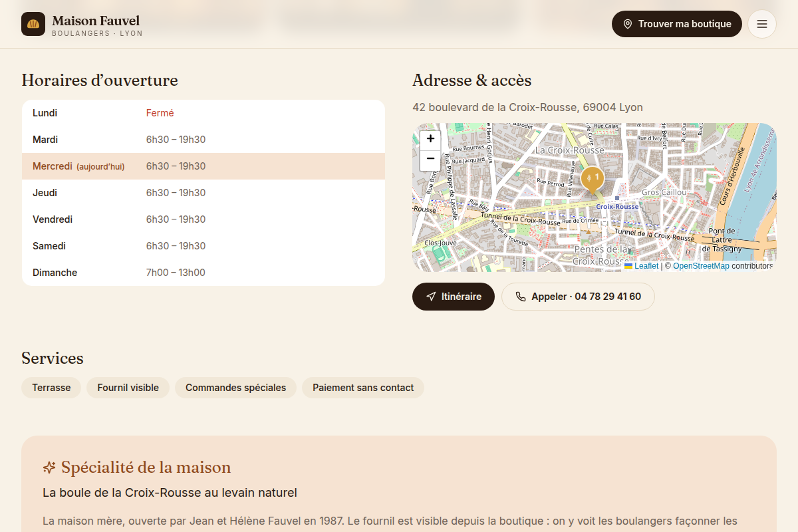
Task: Select the Terrasse service chip
Action: pyautogui.click(x=51, y=388)
